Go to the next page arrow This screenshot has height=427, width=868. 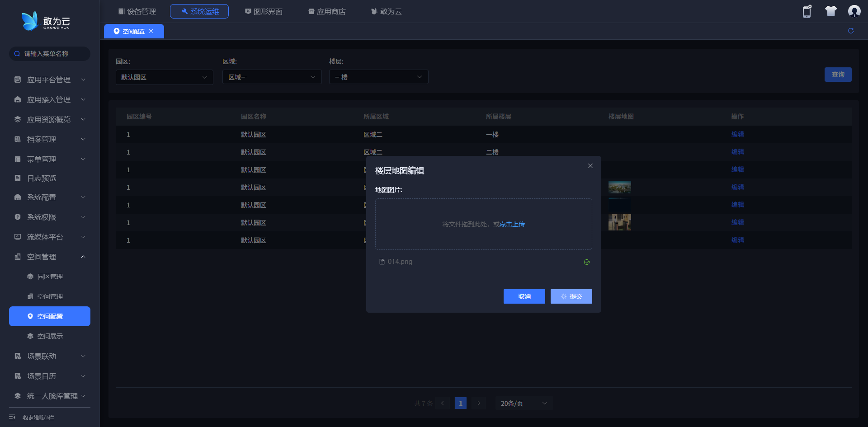tap(479, 403)
